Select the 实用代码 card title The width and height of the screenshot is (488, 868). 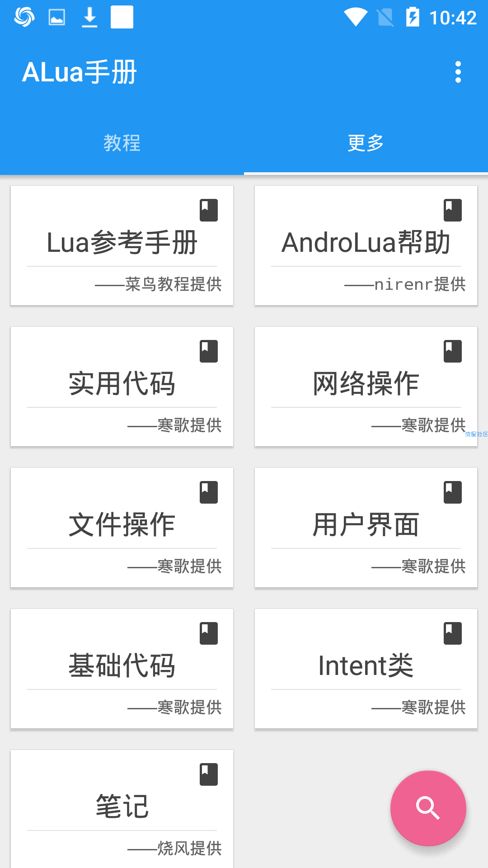click(122, 383)
